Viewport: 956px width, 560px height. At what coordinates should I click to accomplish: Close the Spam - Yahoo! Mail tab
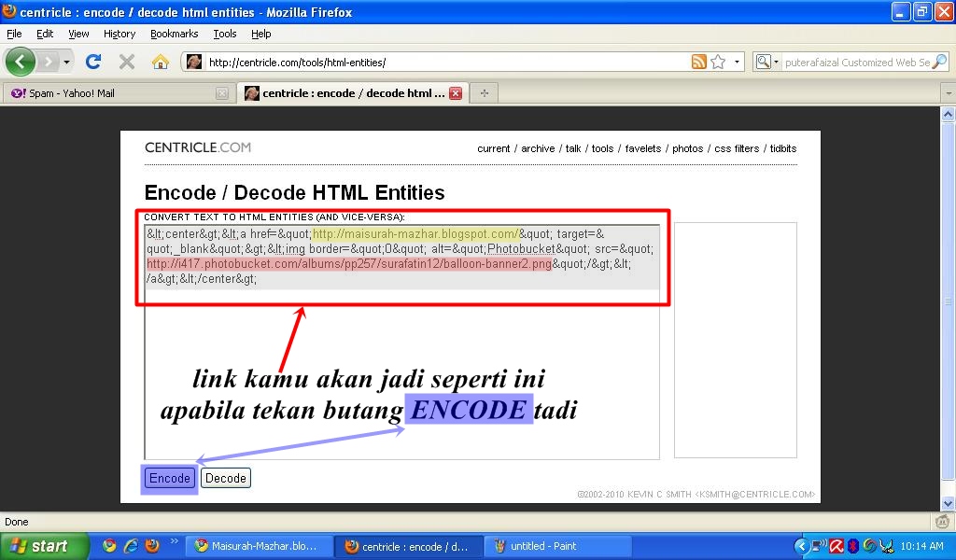222,93
